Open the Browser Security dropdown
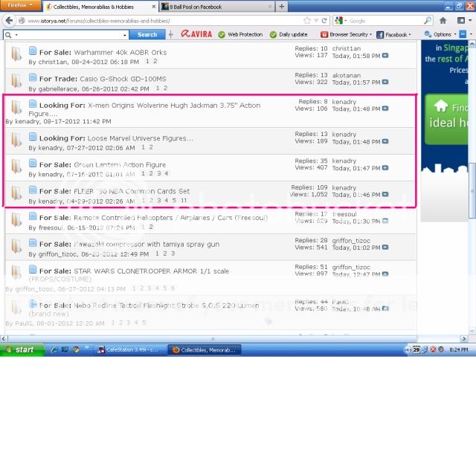The image size is (476, 449). [346, 34]
